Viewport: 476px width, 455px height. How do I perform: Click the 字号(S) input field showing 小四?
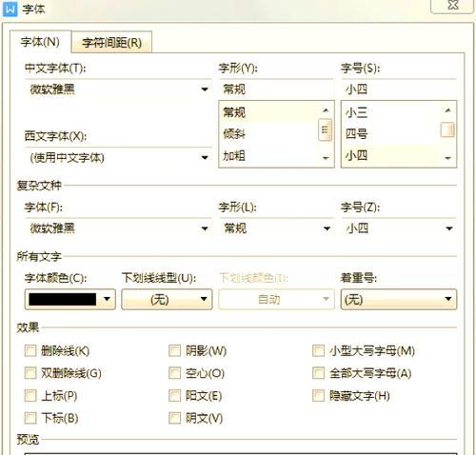pyautogui.click(x=399, y=89)
